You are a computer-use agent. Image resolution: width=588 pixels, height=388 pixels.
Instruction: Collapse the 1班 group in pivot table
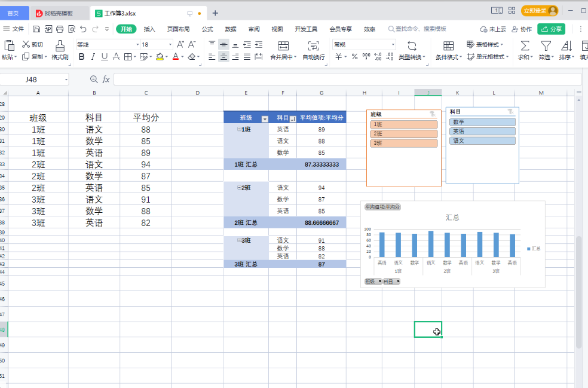[239, 130]
